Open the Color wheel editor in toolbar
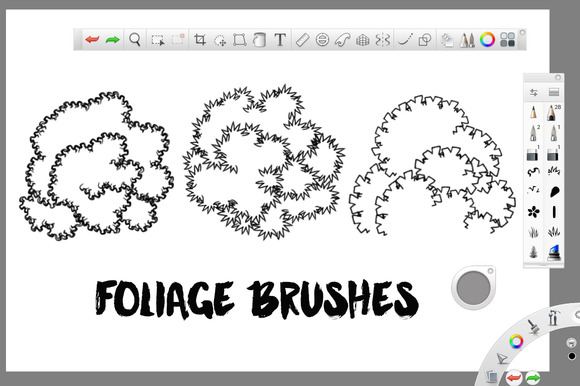The width and height of the screenshot is (580, 386). [487, 39]
